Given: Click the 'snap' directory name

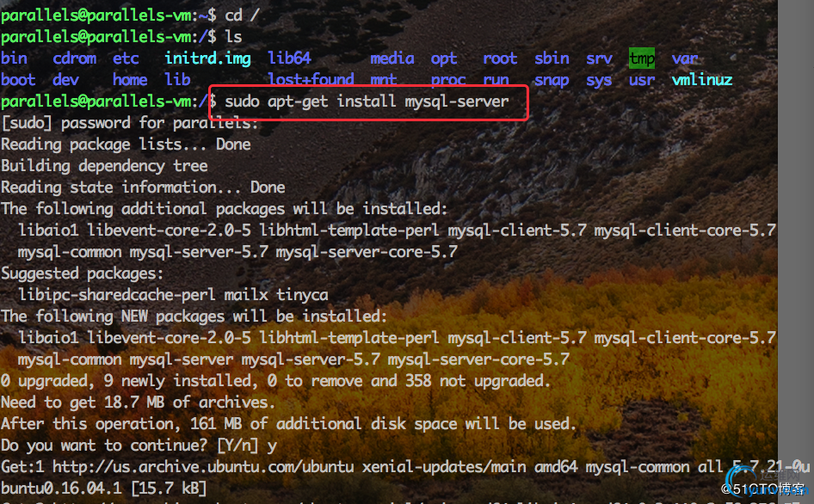Looking at the screenshot, I should point(552,81).
